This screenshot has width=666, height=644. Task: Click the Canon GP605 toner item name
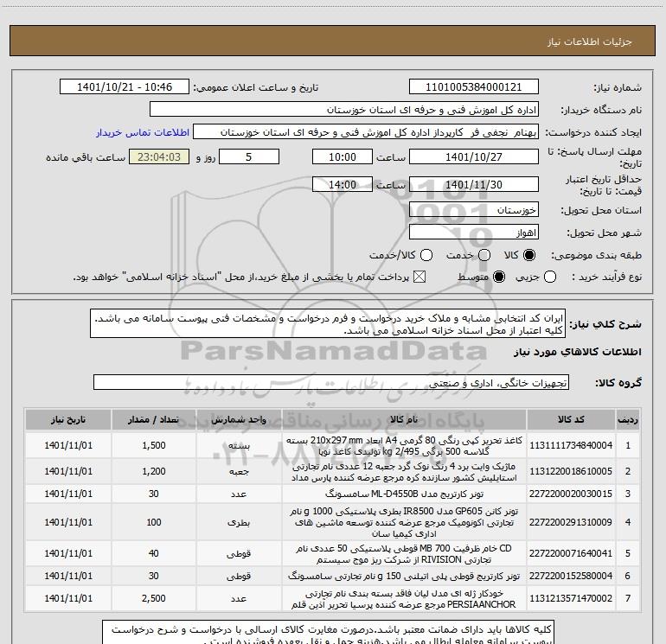coord(404,522)
